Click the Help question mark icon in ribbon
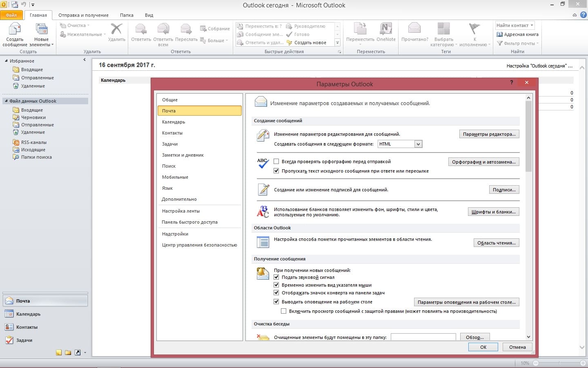The width and height of the screenshot is (588, 368). (583, 15)
